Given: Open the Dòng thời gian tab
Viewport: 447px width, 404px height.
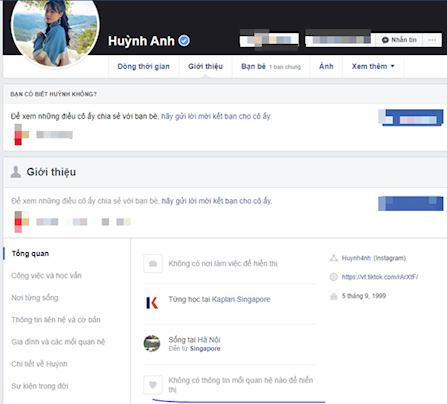Looking at the screenshot, I should click(x=144, y=66).
